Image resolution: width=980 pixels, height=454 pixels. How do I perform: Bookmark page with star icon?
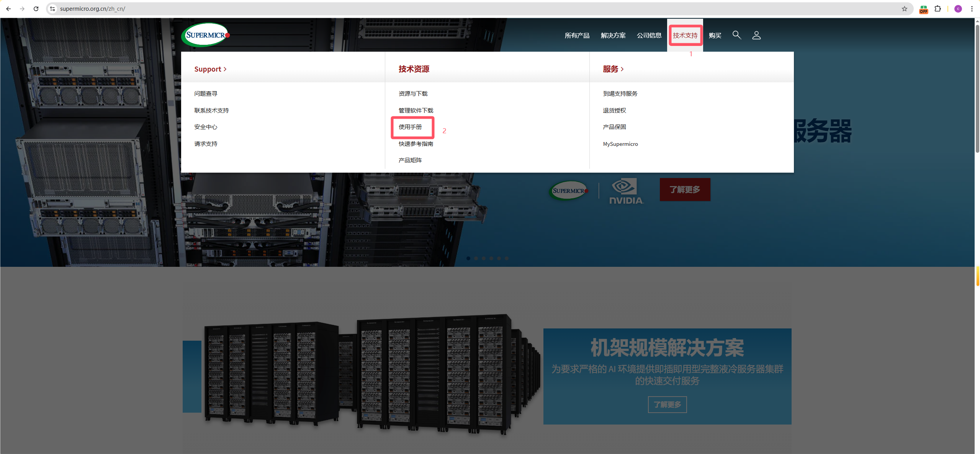click(x=904, y=9)
